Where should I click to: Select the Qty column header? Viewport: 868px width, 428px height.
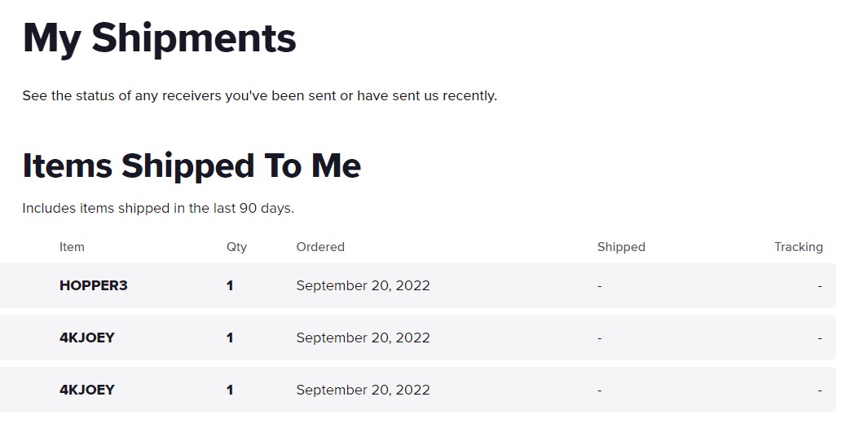236,247
